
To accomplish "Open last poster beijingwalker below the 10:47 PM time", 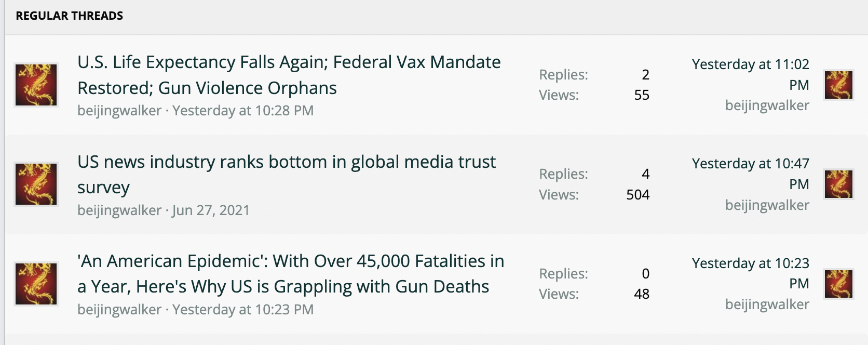I will click(x=767, y=205).
